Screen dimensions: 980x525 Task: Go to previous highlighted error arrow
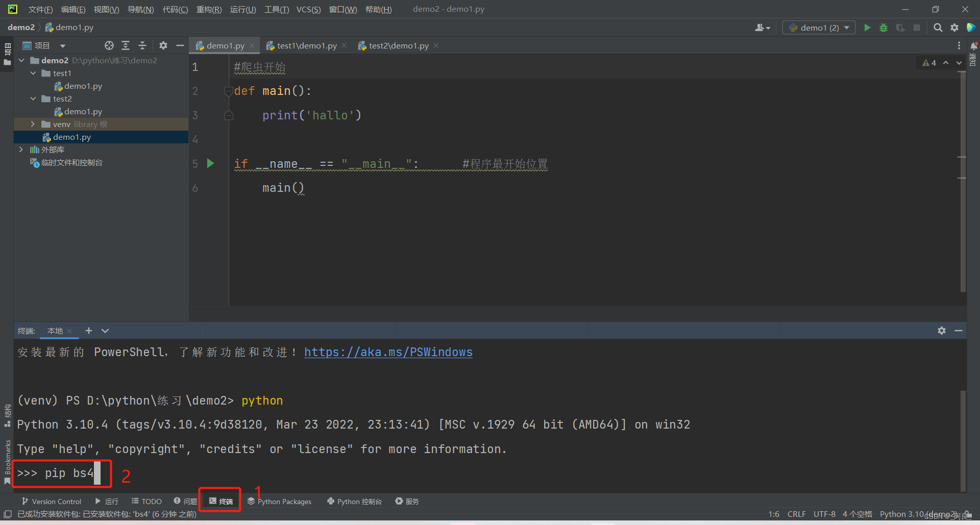pos(946,63)
